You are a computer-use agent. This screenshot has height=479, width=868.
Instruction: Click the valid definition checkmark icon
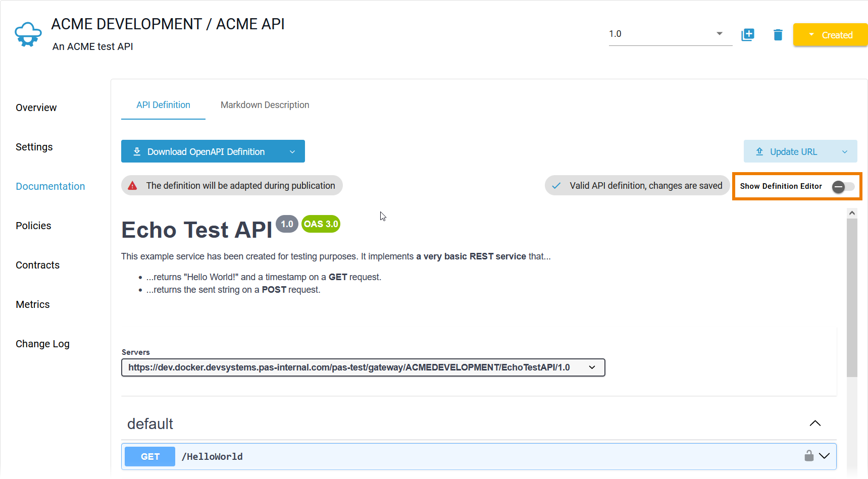556,186
